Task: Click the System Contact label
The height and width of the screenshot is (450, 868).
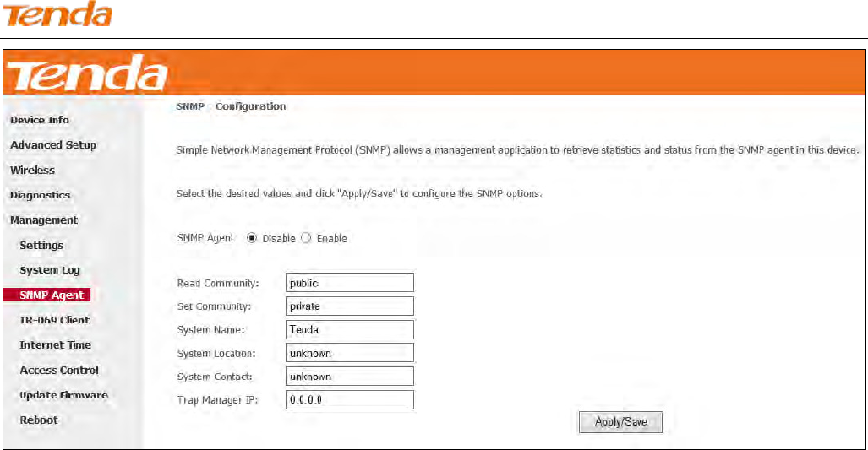Action: tap(215, 377)
